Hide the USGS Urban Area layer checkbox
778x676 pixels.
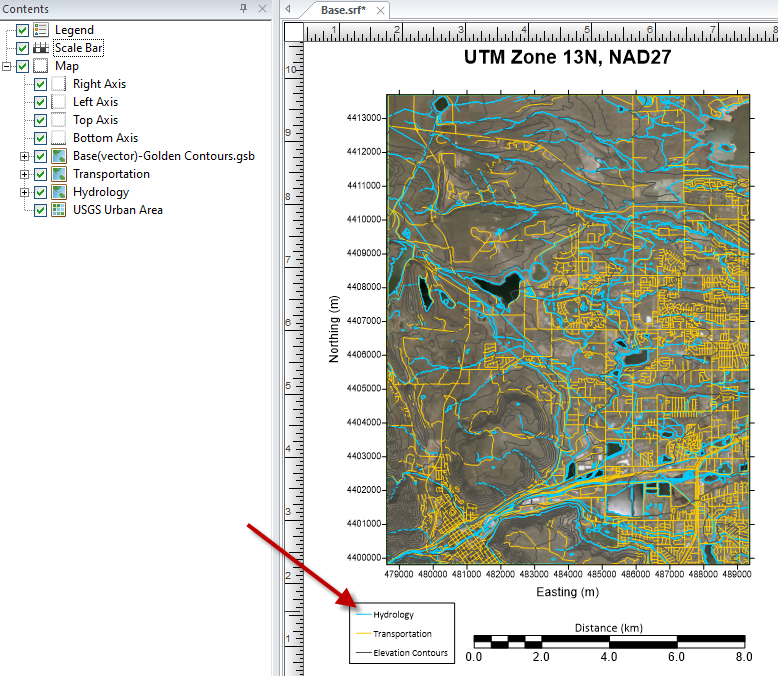click(41, 210)
